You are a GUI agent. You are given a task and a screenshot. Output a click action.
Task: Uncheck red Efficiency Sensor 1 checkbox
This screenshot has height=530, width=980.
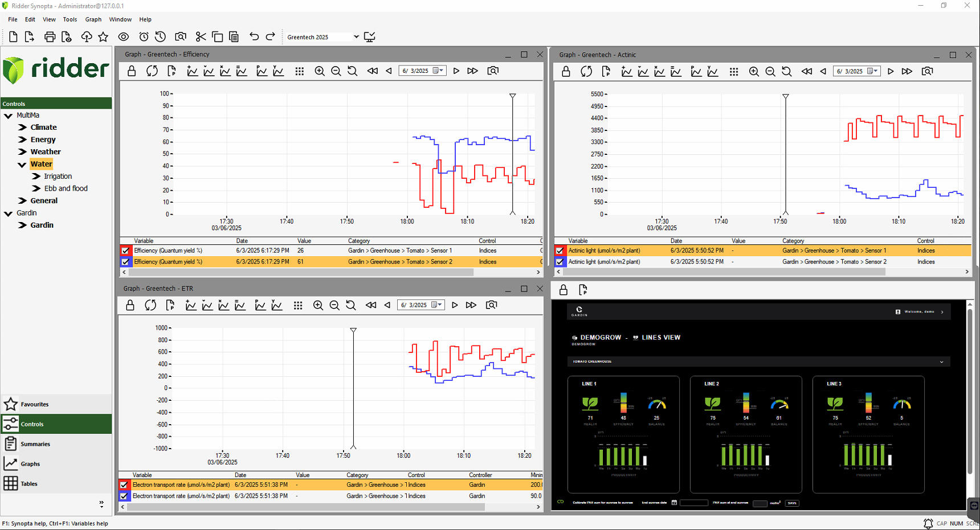coord(125,250)
